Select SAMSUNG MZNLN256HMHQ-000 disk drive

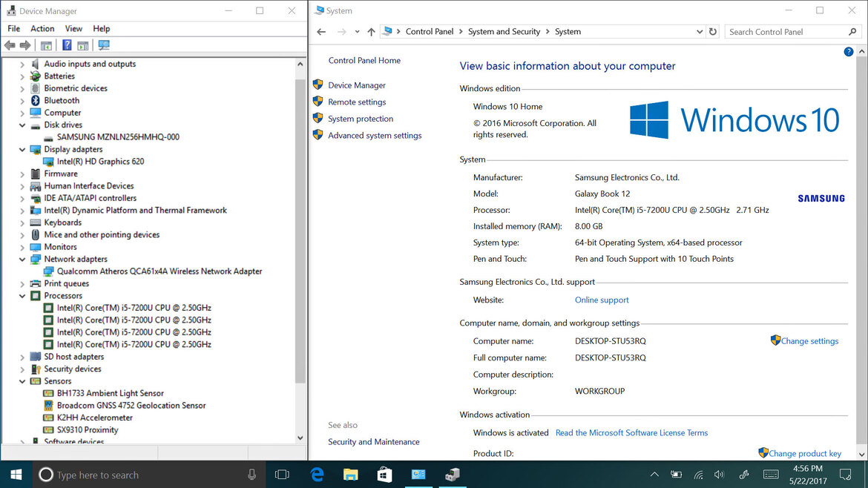pyautogui.click(x=118, y=137)
